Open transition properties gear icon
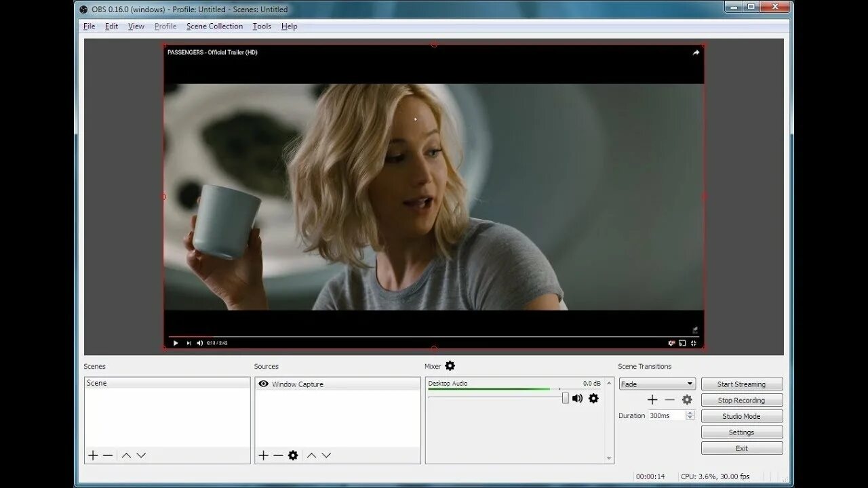The width and height of the screenshot is (868, 488). [x=687, y=400]
